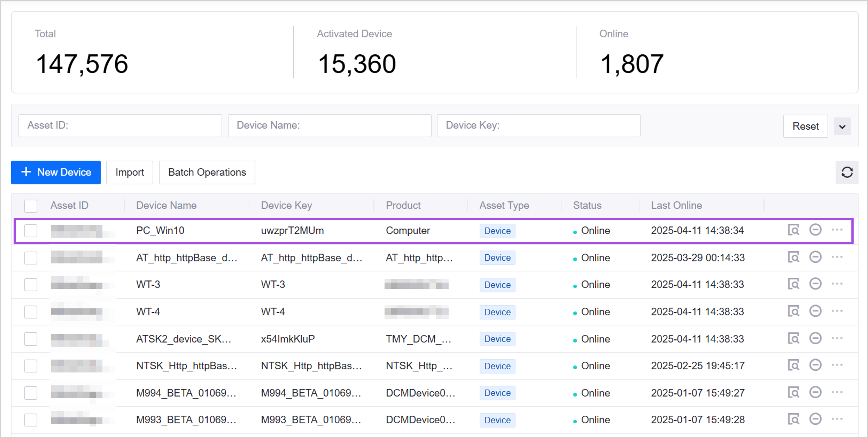Focus the Device Name search field

(329, 125)
